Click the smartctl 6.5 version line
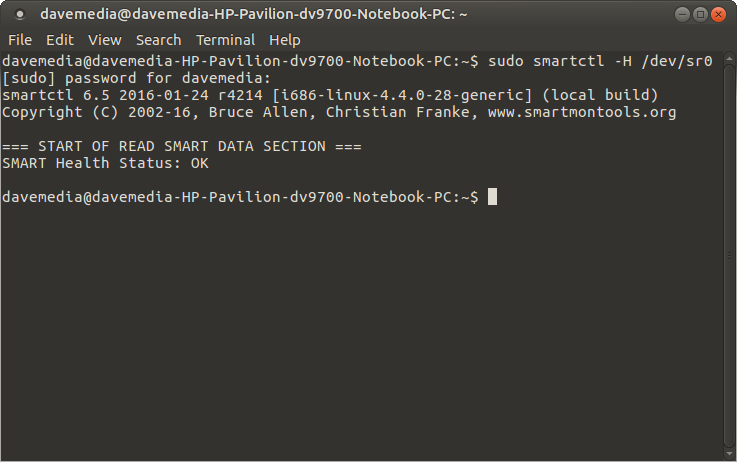737x462 pixels. tap(330, 95)
